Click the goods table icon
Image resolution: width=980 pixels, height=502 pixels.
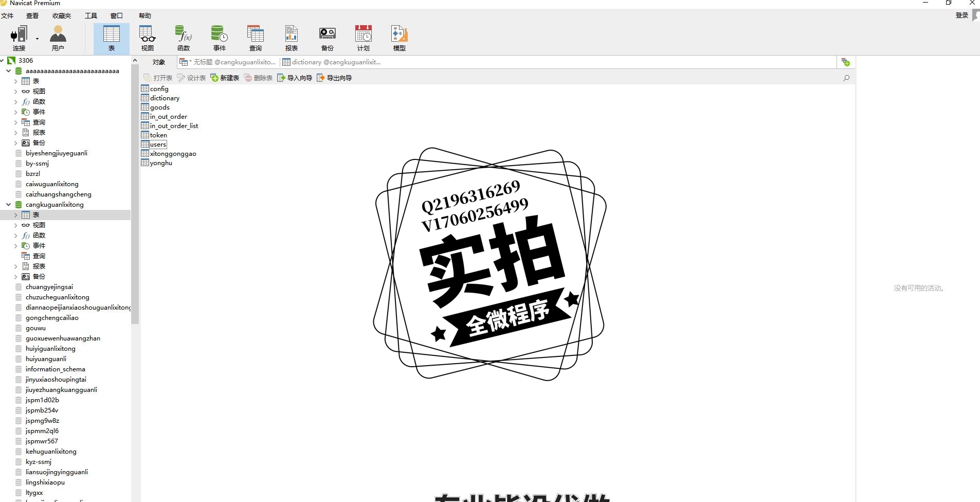click(145, 107)
